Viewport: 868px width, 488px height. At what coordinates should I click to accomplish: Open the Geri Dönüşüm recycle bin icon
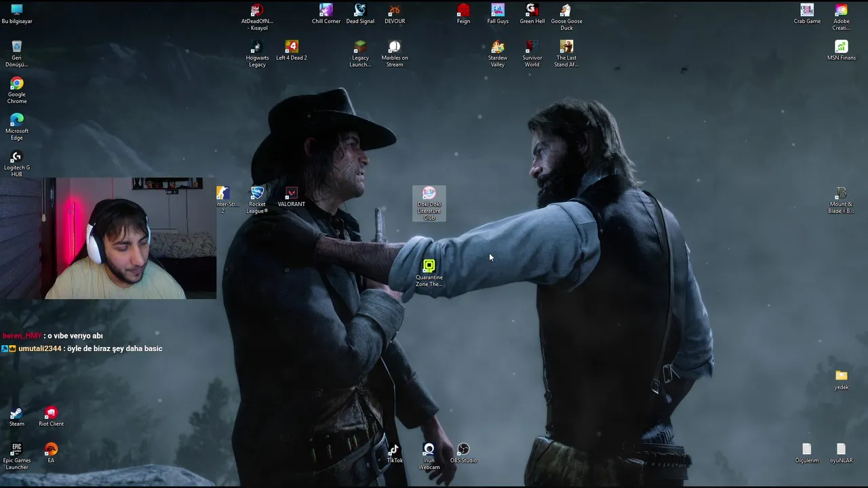[17, 54]
